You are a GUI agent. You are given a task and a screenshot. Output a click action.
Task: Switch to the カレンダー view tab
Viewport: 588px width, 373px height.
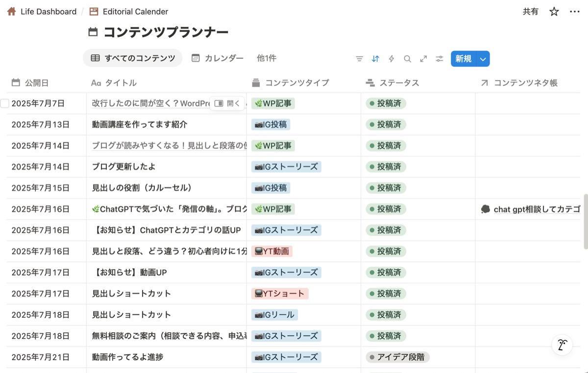(217, 58)
